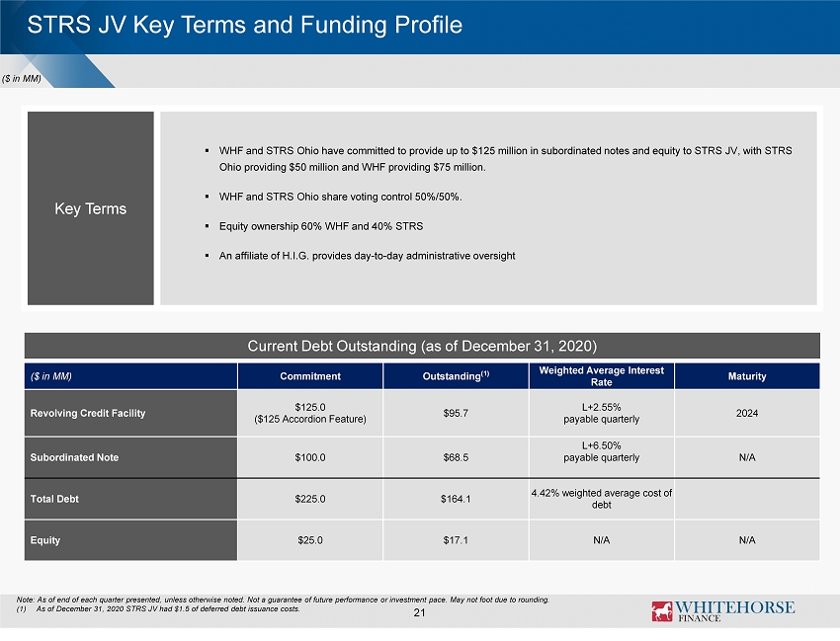The width and height of the screenshot is (840, 641).
Task: Select the 'Subordinated Note' row label
Action: click(130, 457)
